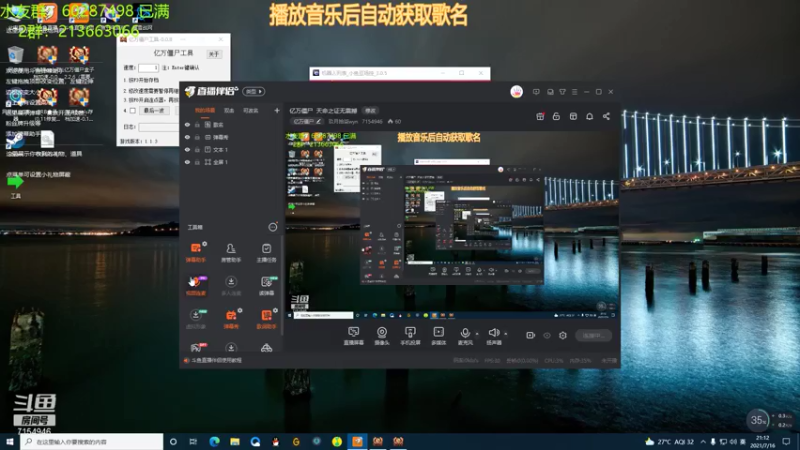Viewport: 800px width, 450px height.
Task: Add a 摄像头 camera source
Action: click(382, 336)
